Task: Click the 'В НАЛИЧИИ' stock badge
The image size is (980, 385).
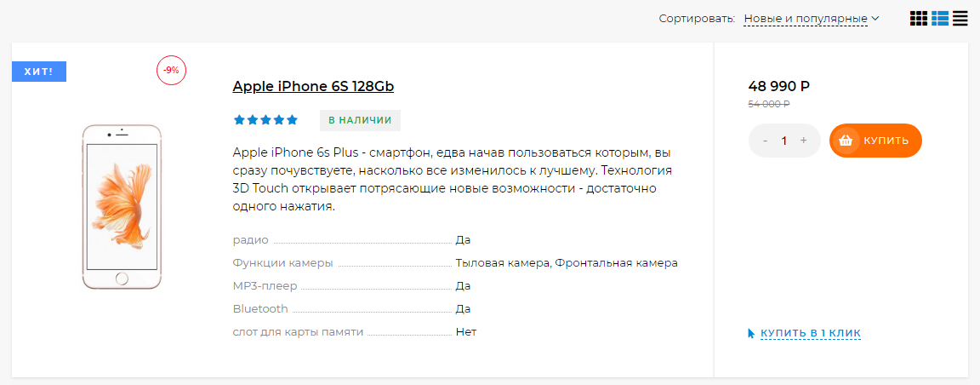Action: [x=360, y=120]
